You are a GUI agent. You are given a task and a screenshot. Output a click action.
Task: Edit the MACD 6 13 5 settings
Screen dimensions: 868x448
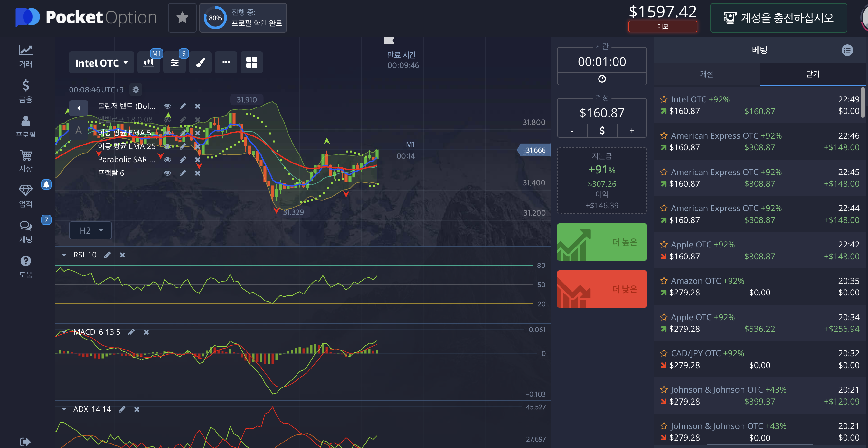tap(131, 332)
